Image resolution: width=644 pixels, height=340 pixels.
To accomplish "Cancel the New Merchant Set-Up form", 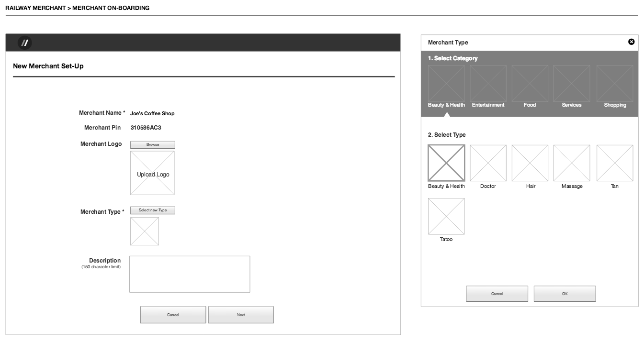I will click(x=173, y=315).
